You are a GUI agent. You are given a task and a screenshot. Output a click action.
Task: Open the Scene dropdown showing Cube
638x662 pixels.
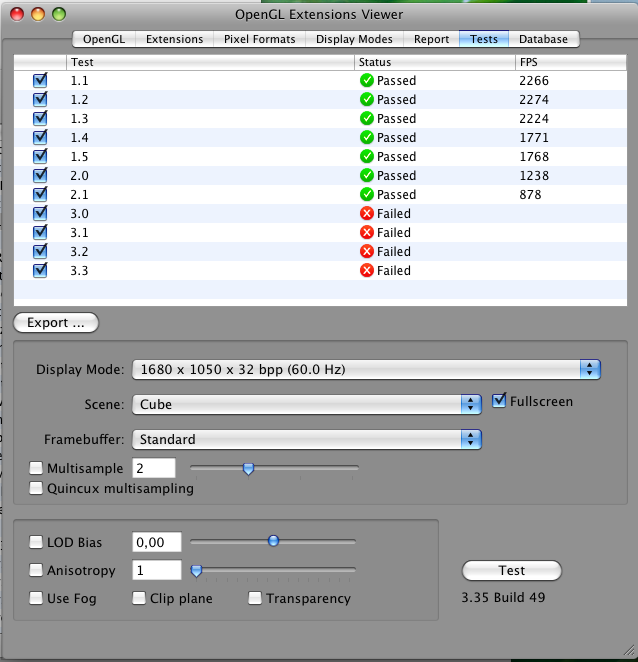coord(307,404)
